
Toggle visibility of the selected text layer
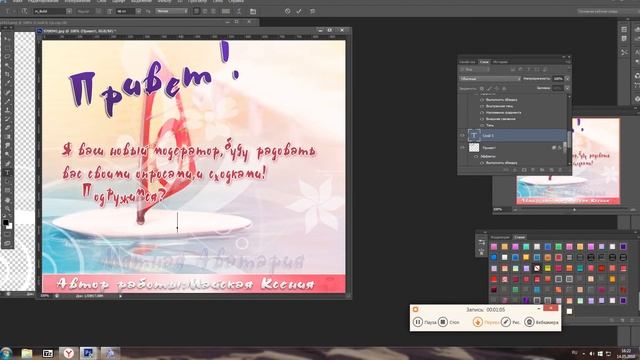click(462, 136)
